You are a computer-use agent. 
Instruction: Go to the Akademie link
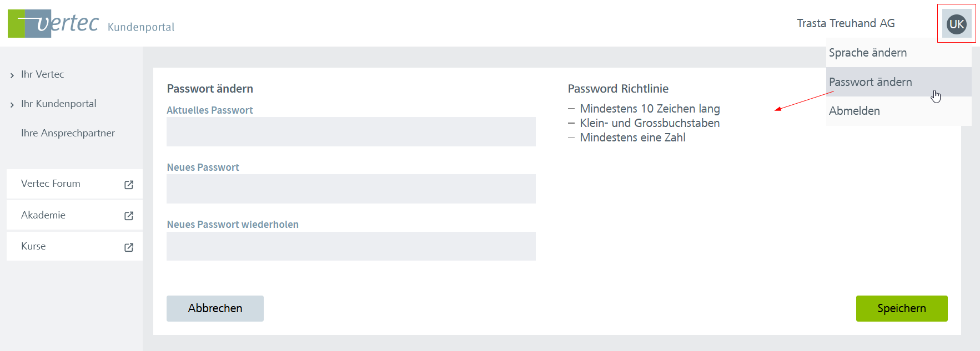[43, 215]
